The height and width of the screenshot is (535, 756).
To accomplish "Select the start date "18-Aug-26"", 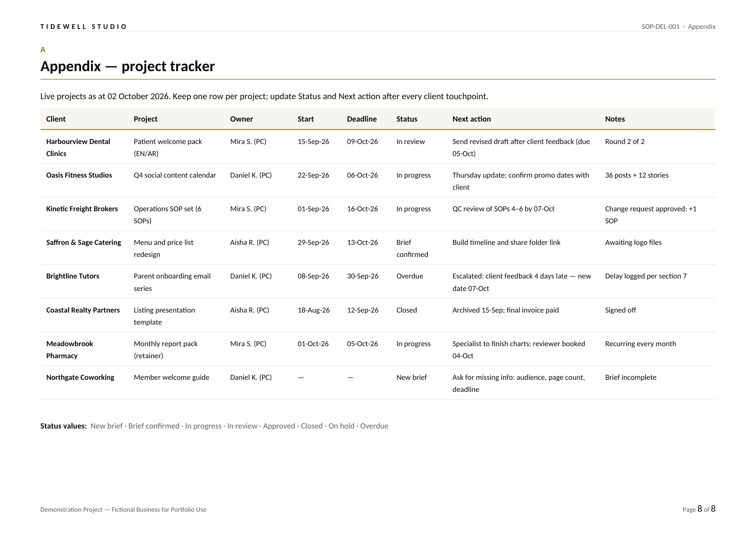I will pyautogui.click(x=314, y=310).
